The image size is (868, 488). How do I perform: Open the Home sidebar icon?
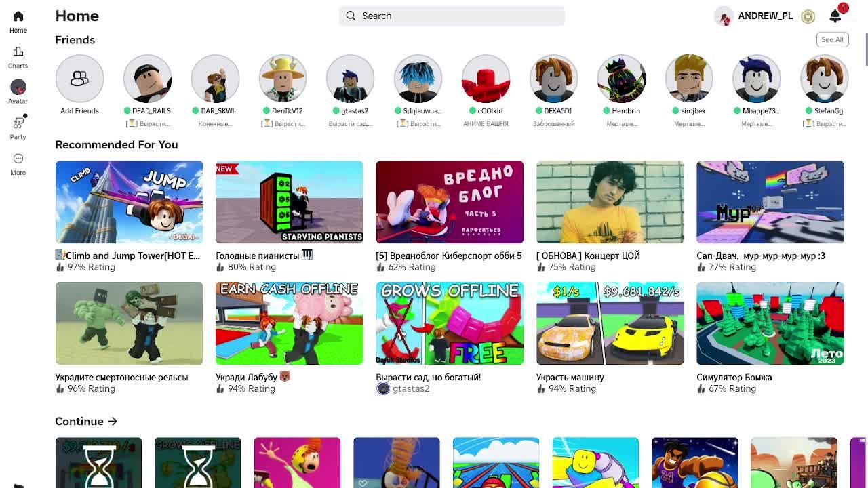pyautogui.click(x=18, y=16)
